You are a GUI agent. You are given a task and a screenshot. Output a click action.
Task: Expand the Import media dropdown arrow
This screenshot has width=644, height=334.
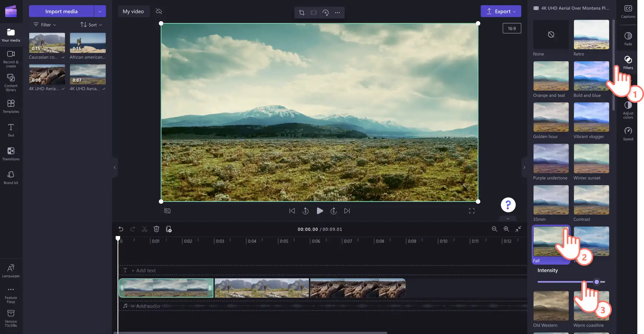tap(100, 11)
